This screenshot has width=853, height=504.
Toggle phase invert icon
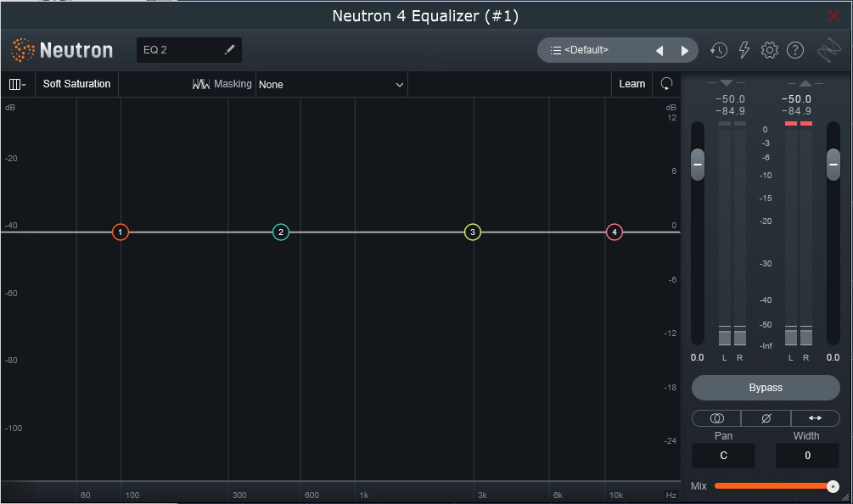coord(766,418)
